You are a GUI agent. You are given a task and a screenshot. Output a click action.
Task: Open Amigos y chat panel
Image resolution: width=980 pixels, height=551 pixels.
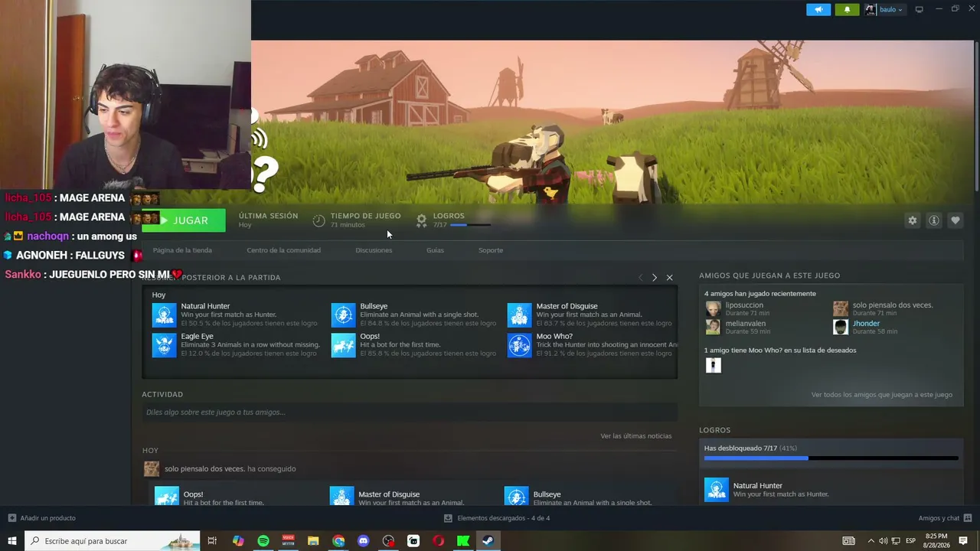click(944, 518)
